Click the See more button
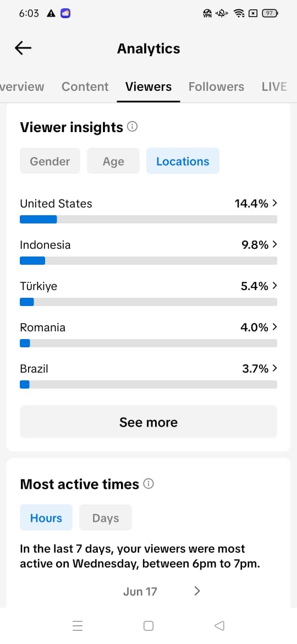The width and height of the screenshot is (297, 644). (148, 422)
